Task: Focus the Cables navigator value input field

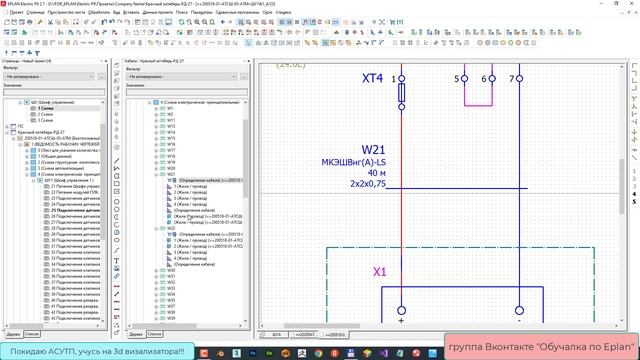Action: pyautogui.click(x=187, y=93)
